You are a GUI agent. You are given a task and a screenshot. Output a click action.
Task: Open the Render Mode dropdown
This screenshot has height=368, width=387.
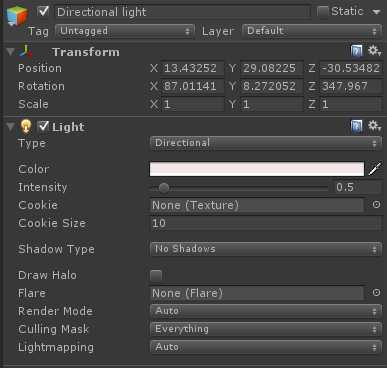coord(266,311)
